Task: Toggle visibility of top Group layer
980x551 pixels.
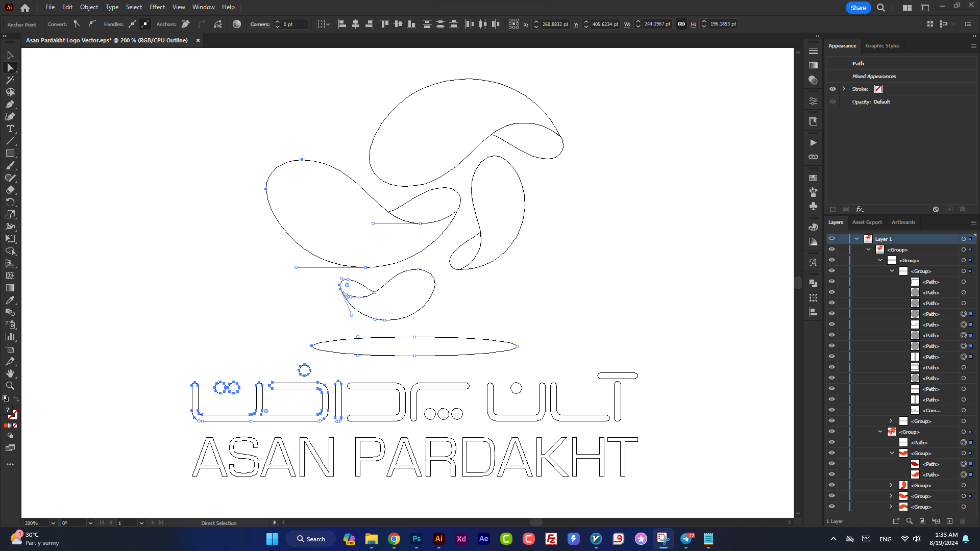Action: (x=831, y=249)
